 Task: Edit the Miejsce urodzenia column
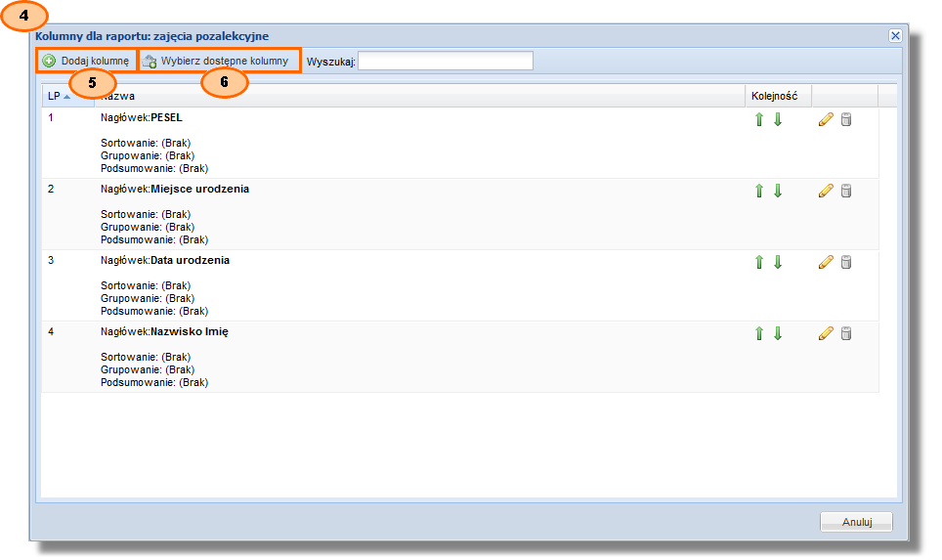point(826,191)
